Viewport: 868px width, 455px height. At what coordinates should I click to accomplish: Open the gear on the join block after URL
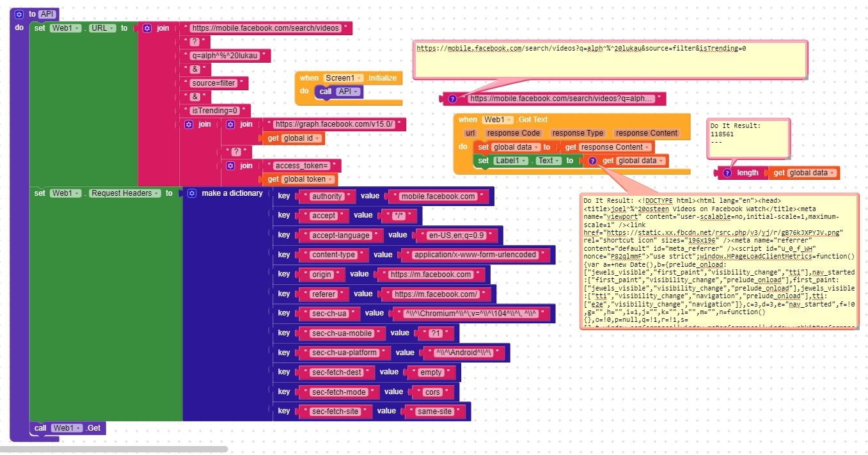tap(147, 28)
